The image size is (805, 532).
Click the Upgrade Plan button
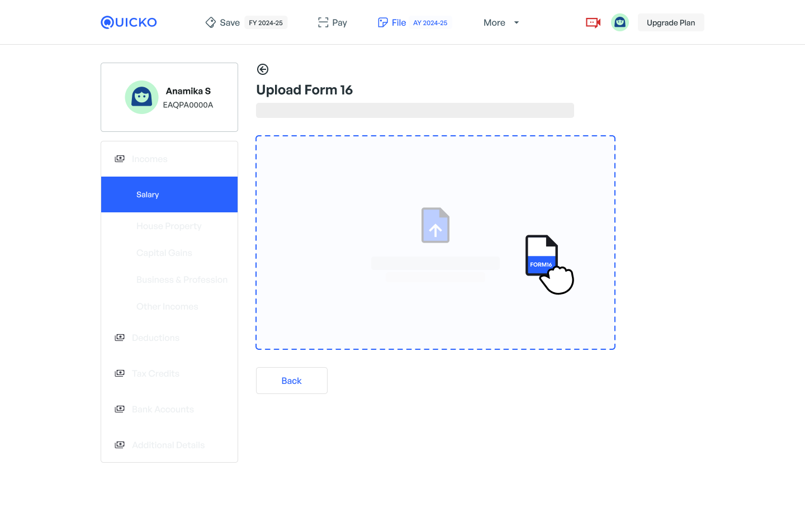pyautogui.click(x=671, y=22)
